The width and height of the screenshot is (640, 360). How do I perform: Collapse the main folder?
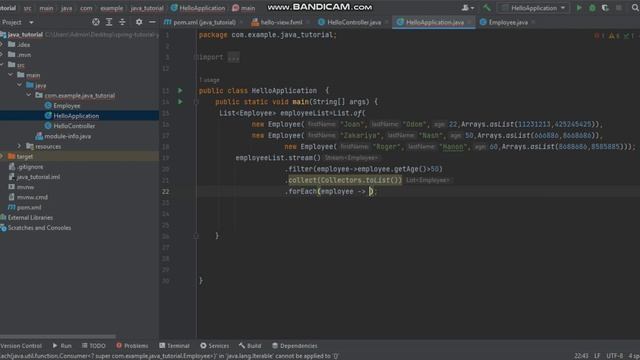click(10, 75)
